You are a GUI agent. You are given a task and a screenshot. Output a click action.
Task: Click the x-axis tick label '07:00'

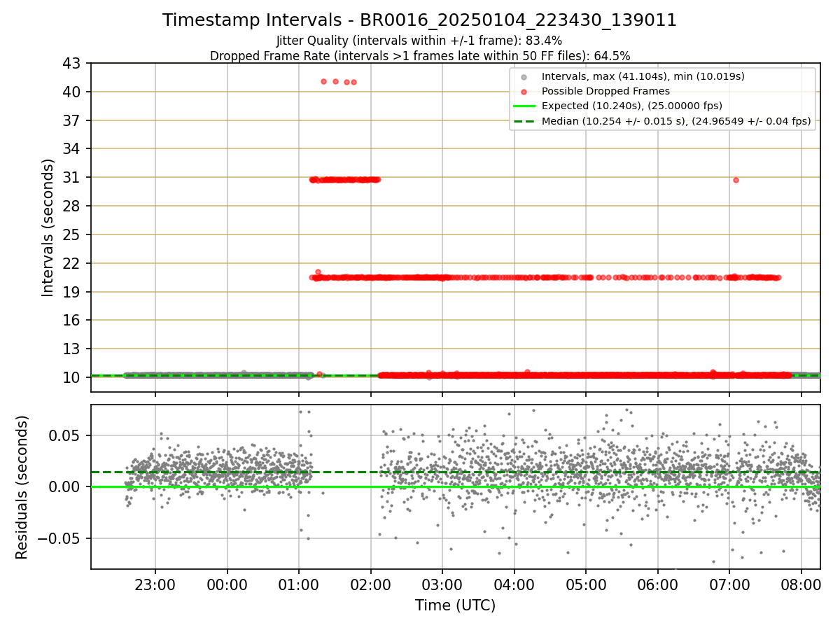point(729,583)
